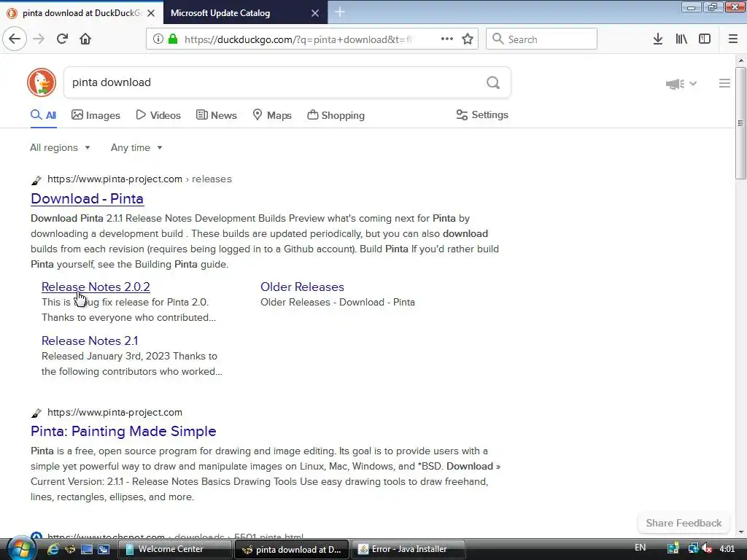Open the Firefox home page
The height and width of the screenshot is (560, 747).
coord(85,39)
